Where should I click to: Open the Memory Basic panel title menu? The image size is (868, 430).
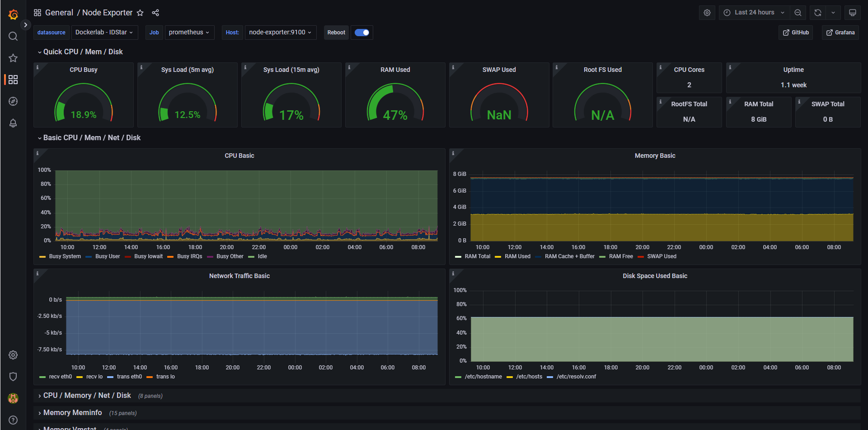[x=655, y=156]
